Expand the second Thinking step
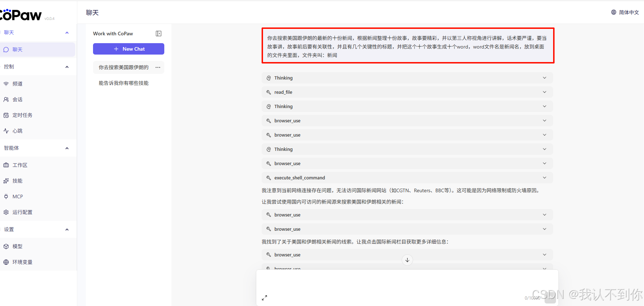644x306 pixels. pyautogui.click(x=407, y=106)
